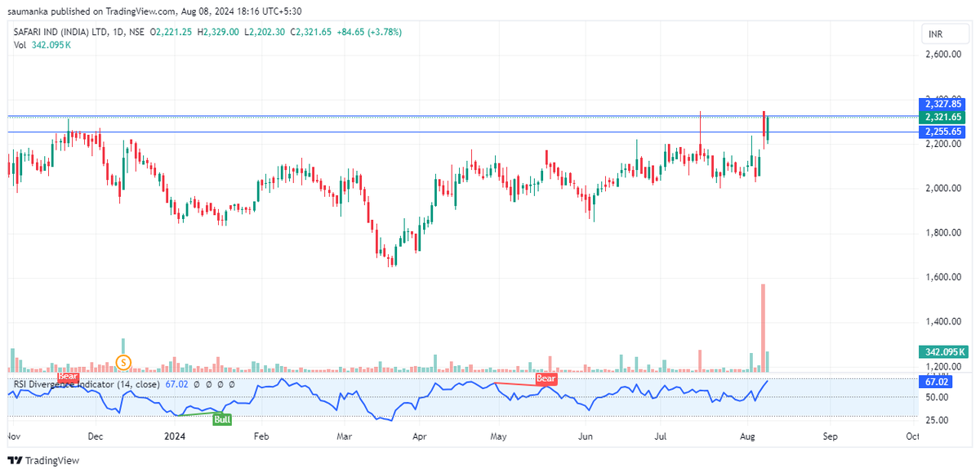This screenshot has height=474, width=980.
Task: Click the high value H2,329.00
Action: pos(217,32)
